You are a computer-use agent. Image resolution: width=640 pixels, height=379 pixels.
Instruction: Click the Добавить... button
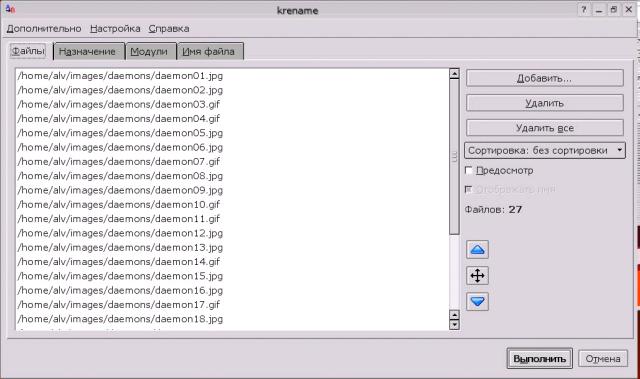544,78
